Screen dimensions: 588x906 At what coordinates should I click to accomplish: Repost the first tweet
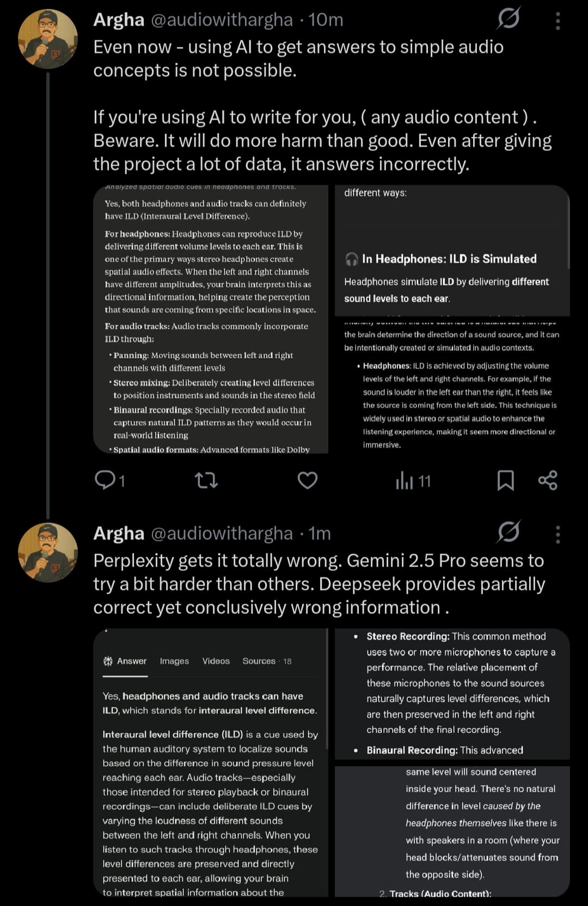pos(206,480)
